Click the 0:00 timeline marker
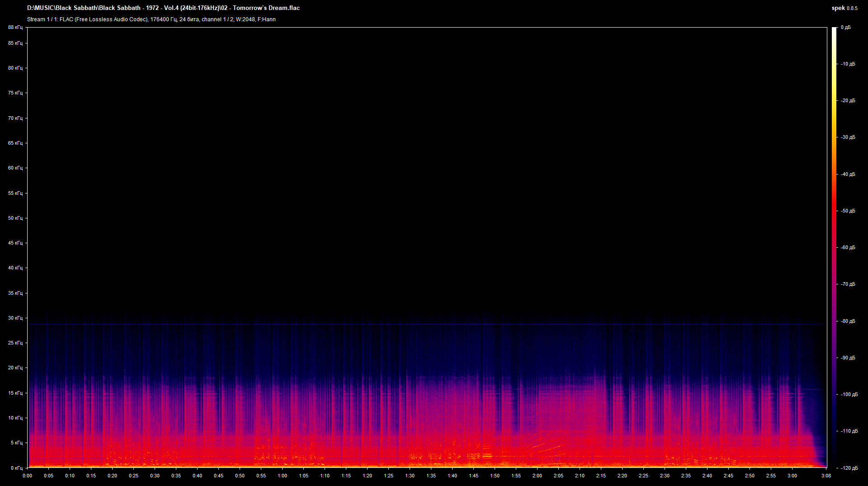The width and height of the screenshot is (868, 486). (27, 476)
